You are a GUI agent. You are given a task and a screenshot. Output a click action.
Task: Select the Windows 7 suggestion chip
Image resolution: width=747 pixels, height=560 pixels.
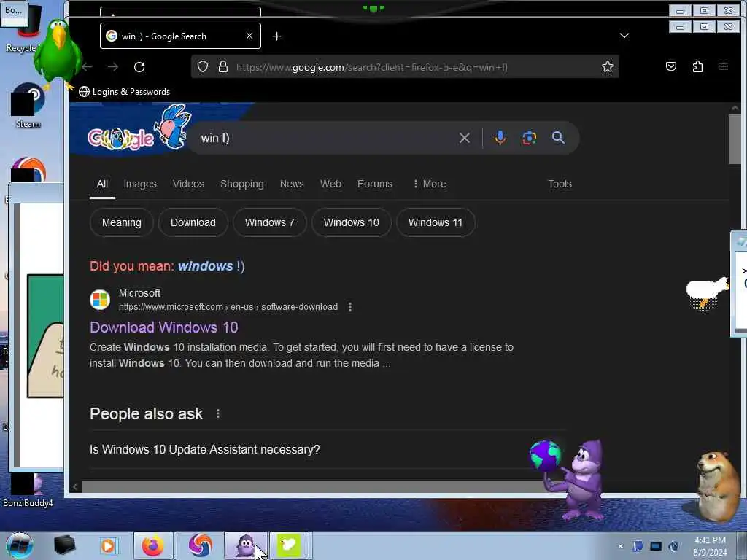coord(270,222)
